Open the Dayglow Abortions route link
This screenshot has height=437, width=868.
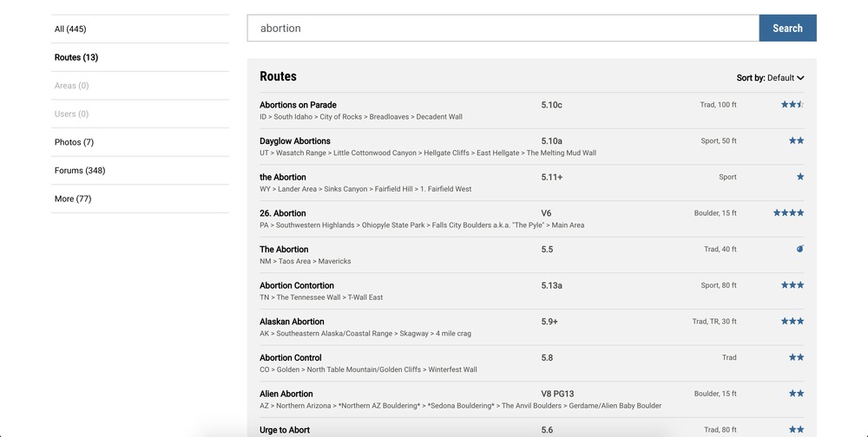point(295,141)
